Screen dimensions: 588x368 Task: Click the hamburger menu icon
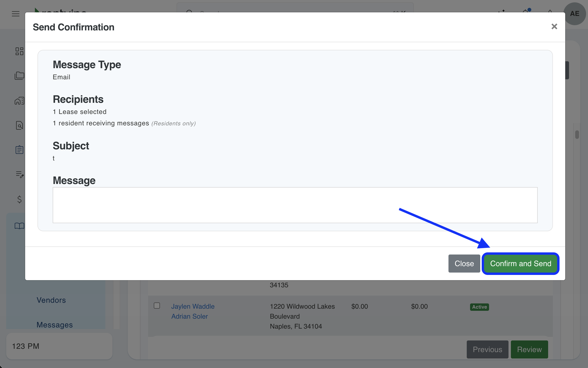coord(16,14)
